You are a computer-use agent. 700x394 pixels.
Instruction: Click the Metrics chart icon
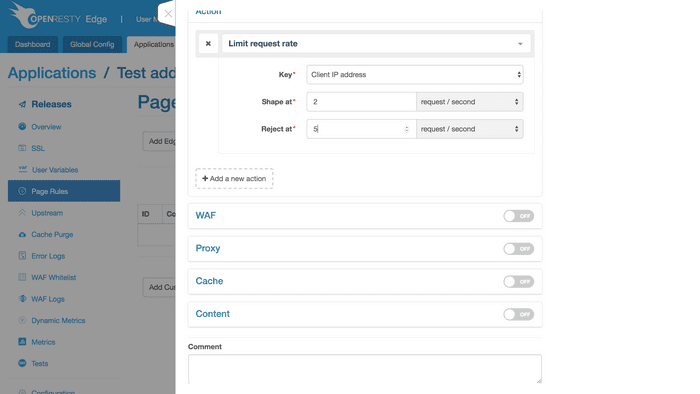coord(22,342)
